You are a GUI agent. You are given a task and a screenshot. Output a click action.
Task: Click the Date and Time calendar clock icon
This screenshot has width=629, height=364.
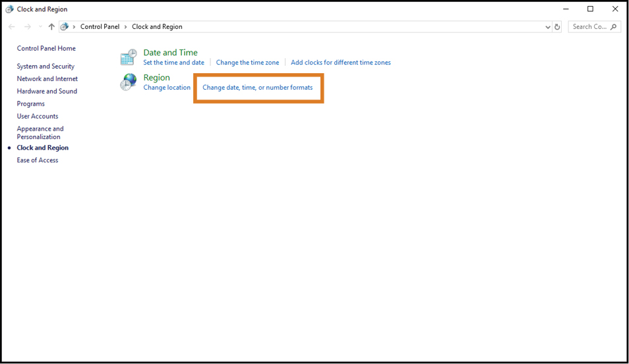click(x=129, y=57)
